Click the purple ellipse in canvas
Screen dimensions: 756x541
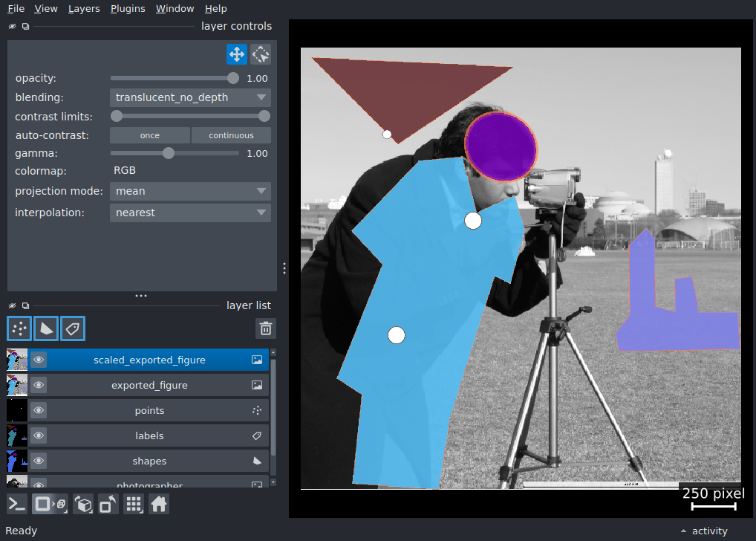pos(501,146)
